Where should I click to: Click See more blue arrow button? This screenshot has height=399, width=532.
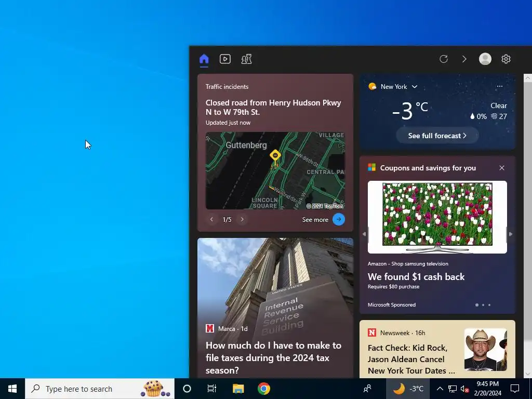[x=339, y=220]
